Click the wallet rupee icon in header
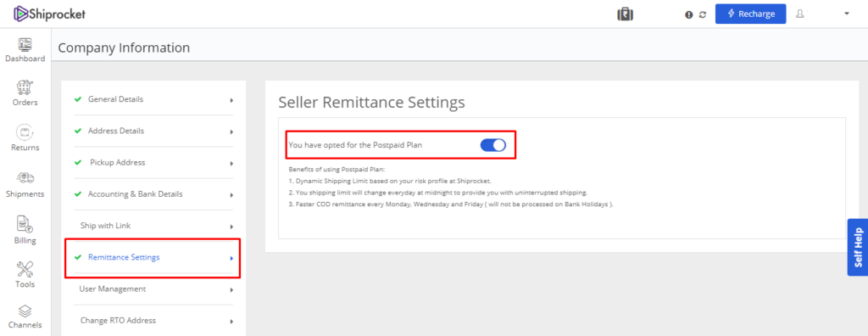The image size is (868, 336). click(x=625, y=14)
